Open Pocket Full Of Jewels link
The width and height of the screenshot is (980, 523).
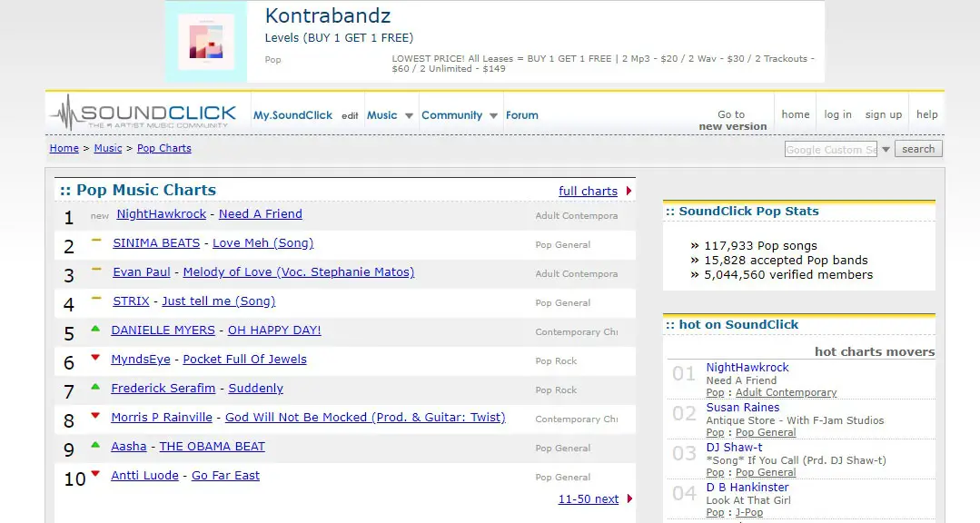[x=245, y=360]
